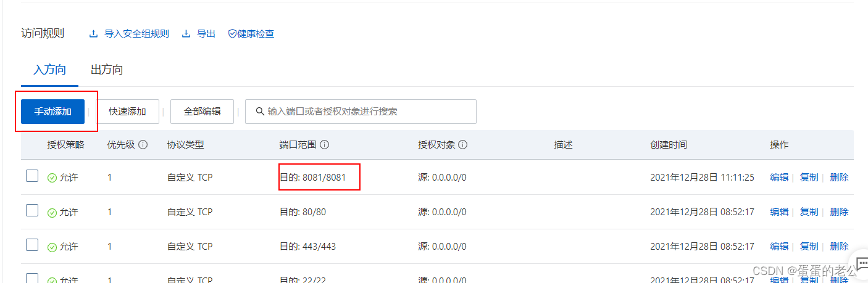868x283 pixels.
Task: Open 导入安全组规则 link
Action: (x=136, y=34)
